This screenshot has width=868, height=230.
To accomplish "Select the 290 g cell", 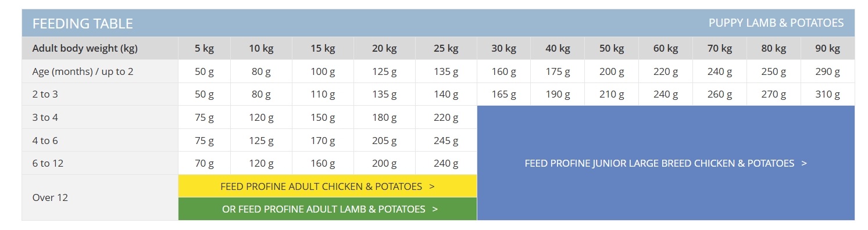I will coord(827,71).
